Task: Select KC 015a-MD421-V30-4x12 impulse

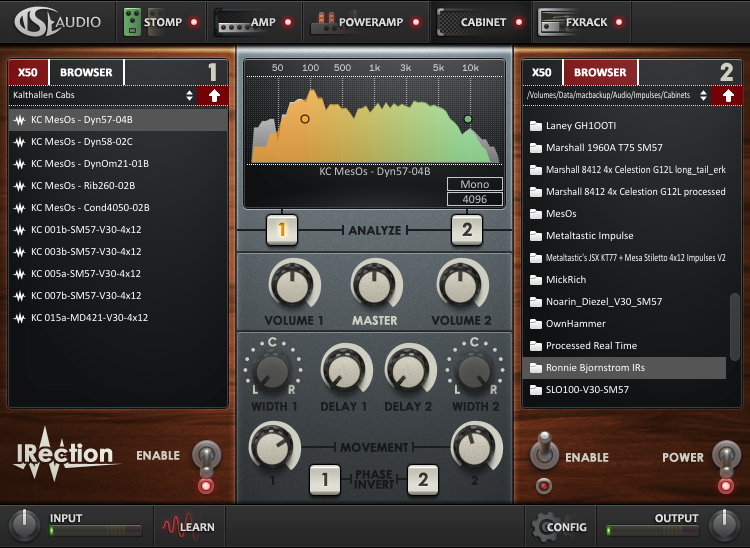Action: 118,318
